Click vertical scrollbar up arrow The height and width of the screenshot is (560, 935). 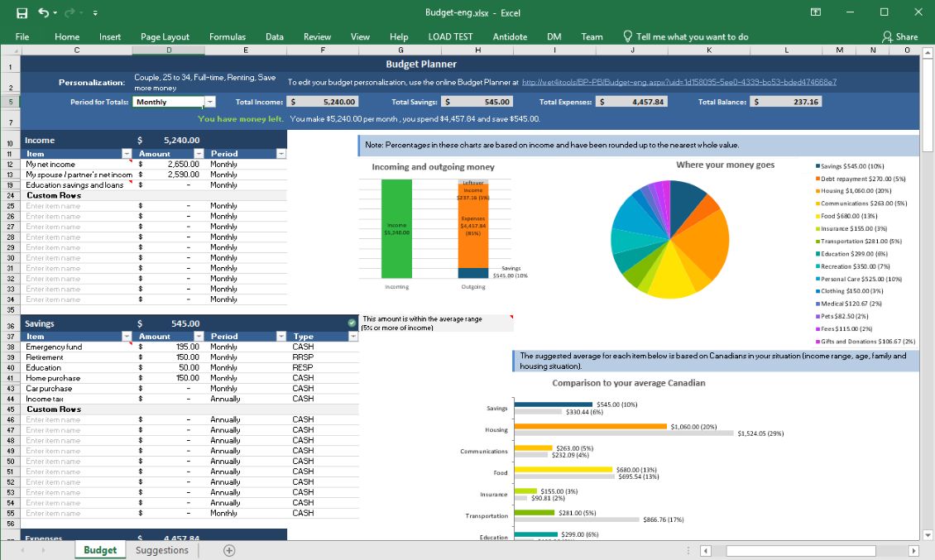(x=928, y=53)
